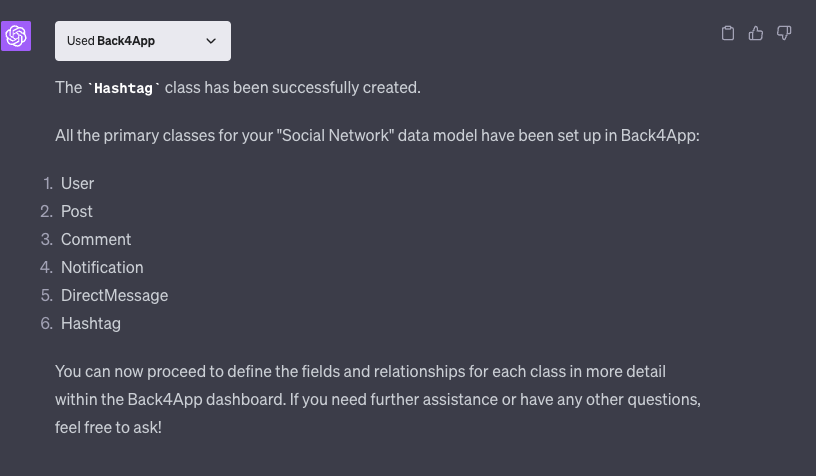Select the "Notification" list entry
This screenshot has width=816, height=476.
click(102, 268)
